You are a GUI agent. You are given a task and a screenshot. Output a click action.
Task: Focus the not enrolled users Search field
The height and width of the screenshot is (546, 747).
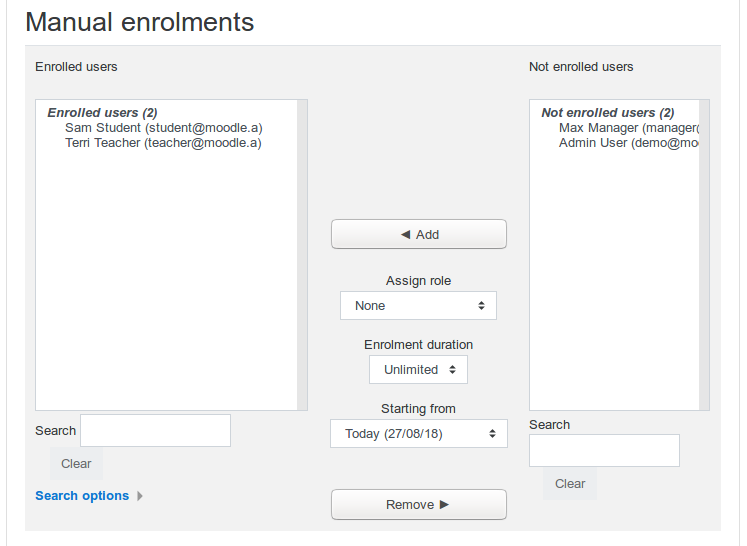(604, 450)
